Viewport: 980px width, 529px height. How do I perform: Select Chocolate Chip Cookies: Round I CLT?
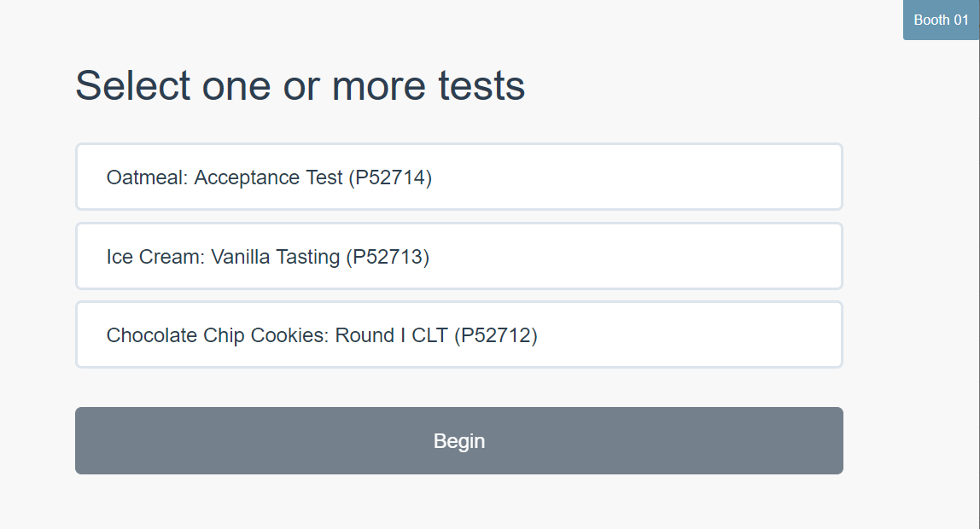coord(459,334)
